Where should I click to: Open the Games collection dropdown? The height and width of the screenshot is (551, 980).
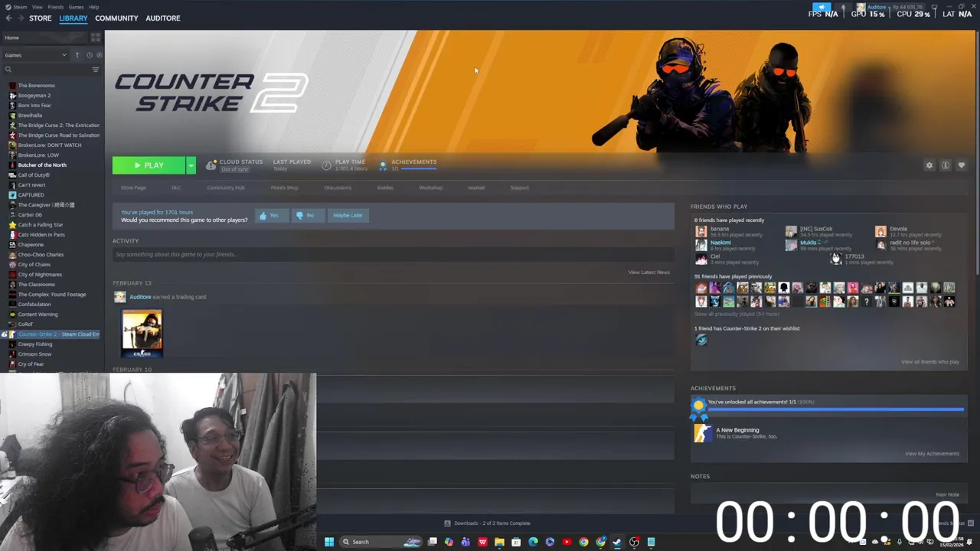[35, 55]
